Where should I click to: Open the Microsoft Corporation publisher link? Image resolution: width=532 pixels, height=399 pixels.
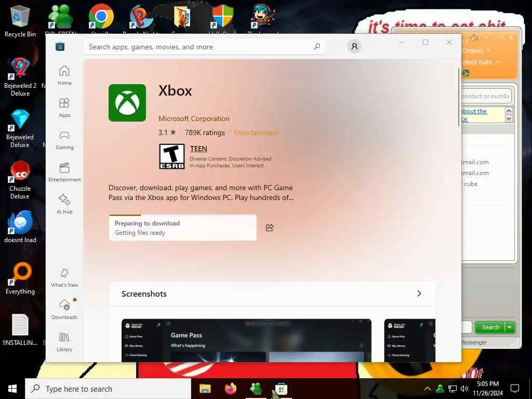[x=194, y=119]
